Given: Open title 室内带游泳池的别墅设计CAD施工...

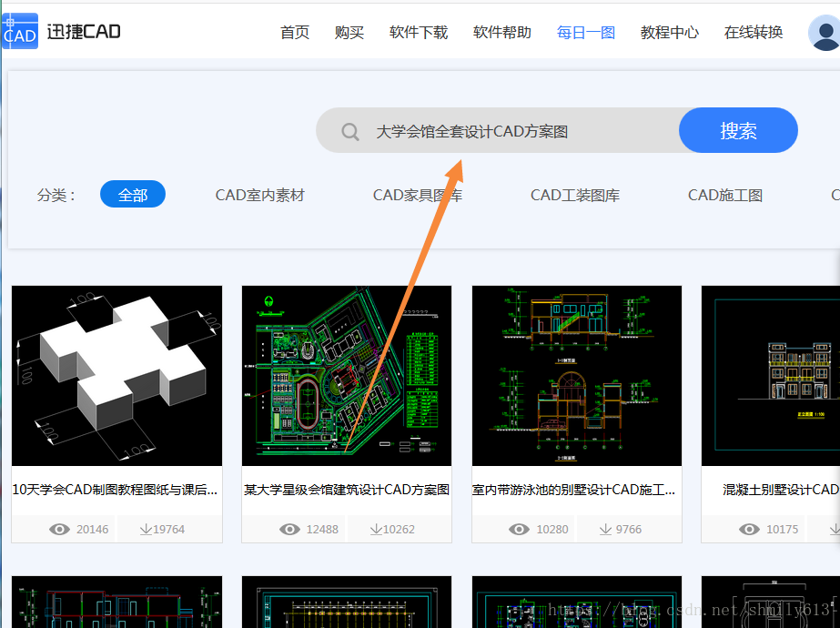Looking at the screenshot, I should (x=573, y=490).
